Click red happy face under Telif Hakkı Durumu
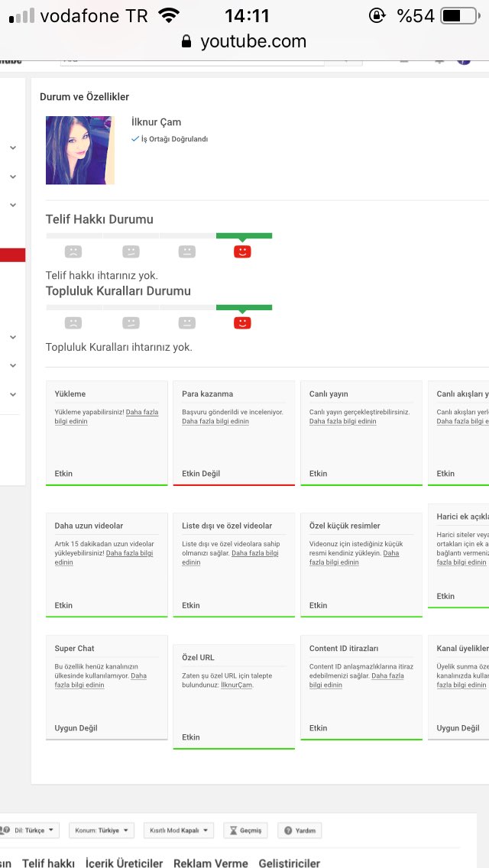Image resolution: width=489 pixels, height=868 pixels. coord(242,252)
